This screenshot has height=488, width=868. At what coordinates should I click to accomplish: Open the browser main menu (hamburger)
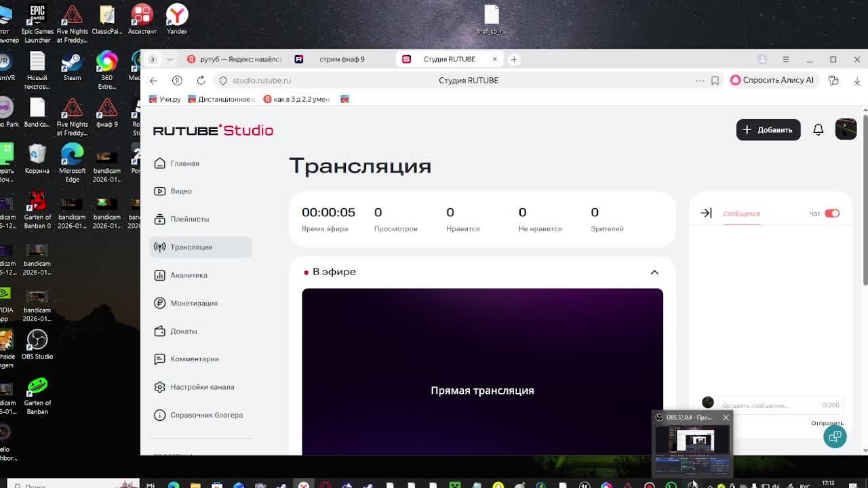coord(785,59)
